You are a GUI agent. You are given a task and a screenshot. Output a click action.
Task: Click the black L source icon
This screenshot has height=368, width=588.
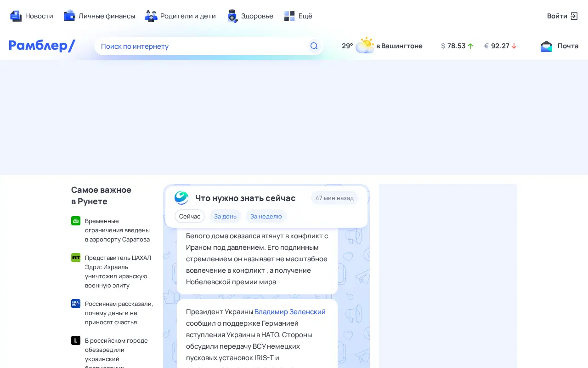pos(76,340)
